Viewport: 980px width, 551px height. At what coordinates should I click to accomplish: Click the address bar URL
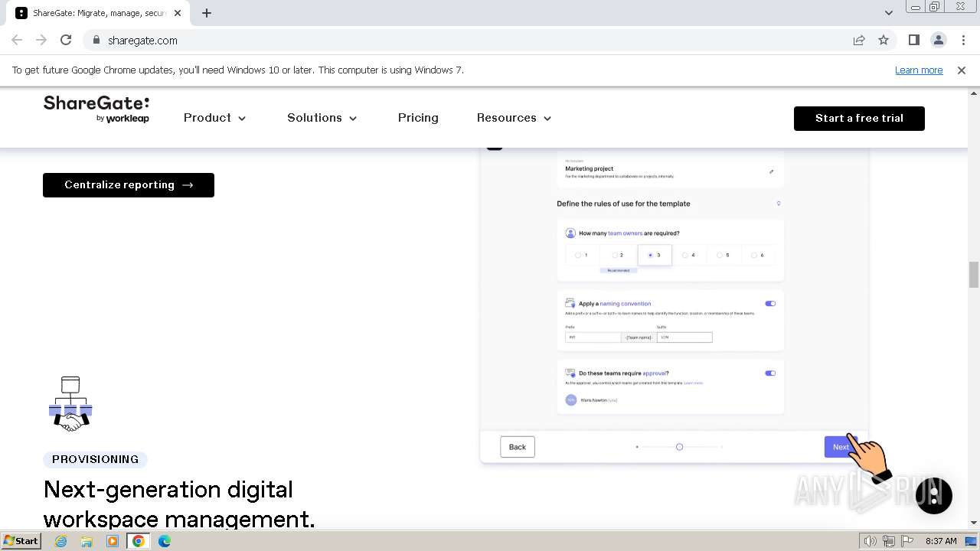pos(142,41)
